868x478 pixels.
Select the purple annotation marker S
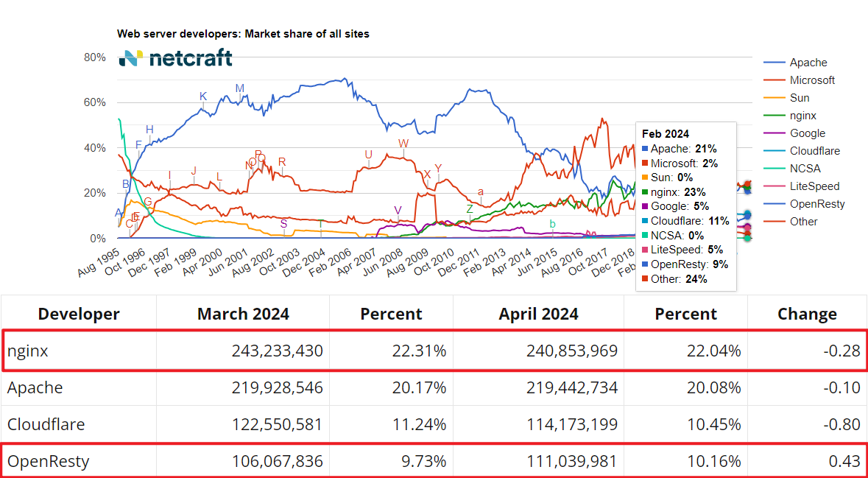pyautogui.click(x=284, y=224)
